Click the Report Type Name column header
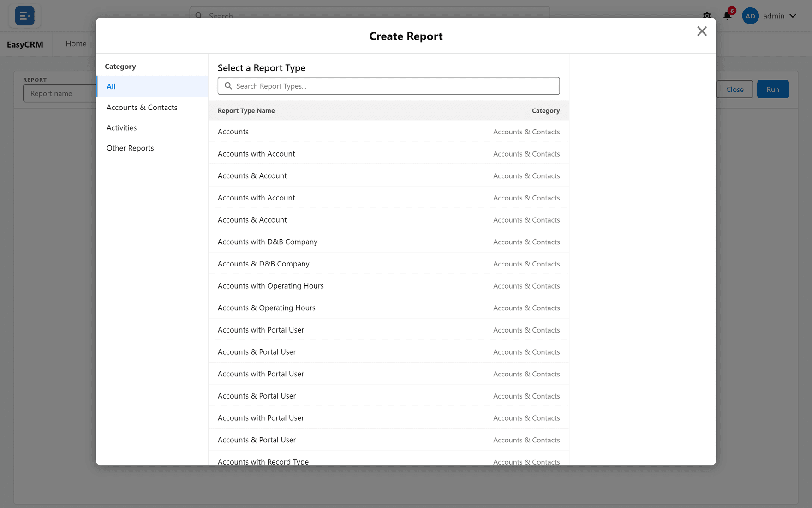812x508 pixels. 246,110
